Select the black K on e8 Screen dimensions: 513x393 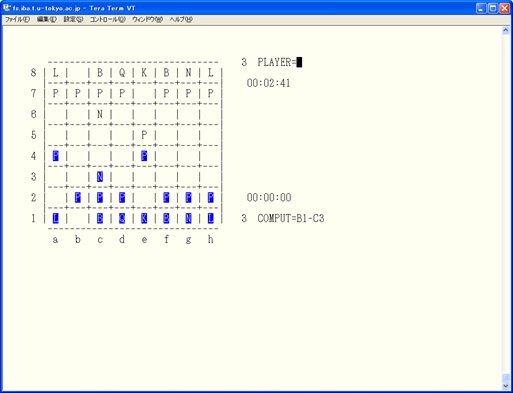click(144, 73)
